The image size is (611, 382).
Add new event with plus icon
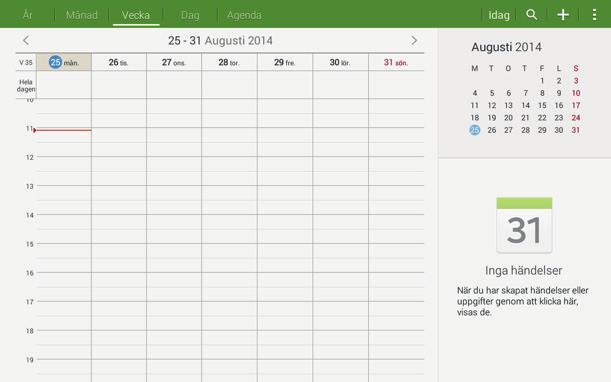point(563,15)
